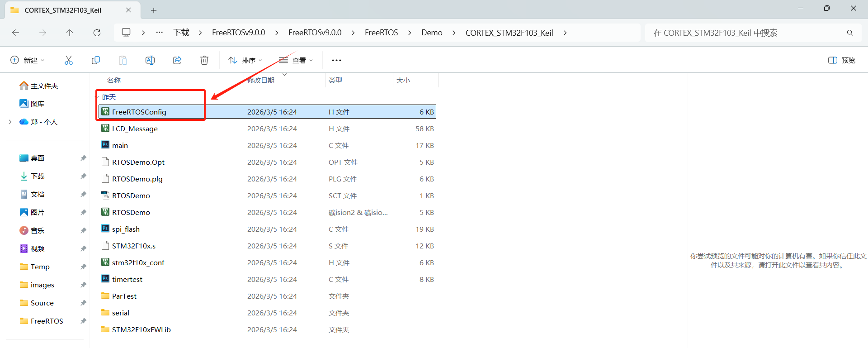Select the main C file
868x348 pixels.
tap(267, 145)
